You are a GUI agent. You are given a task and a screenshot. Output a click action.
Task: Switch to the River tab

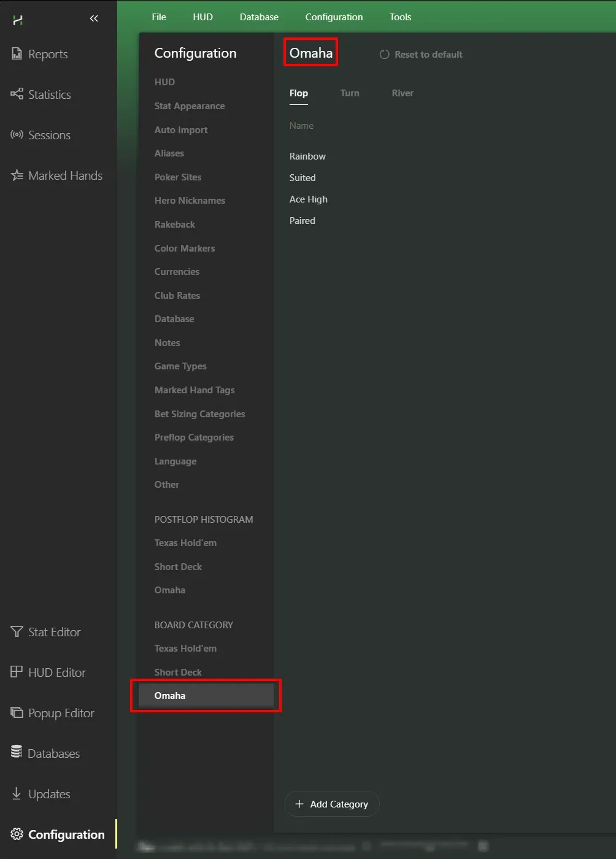click(402, 93)
